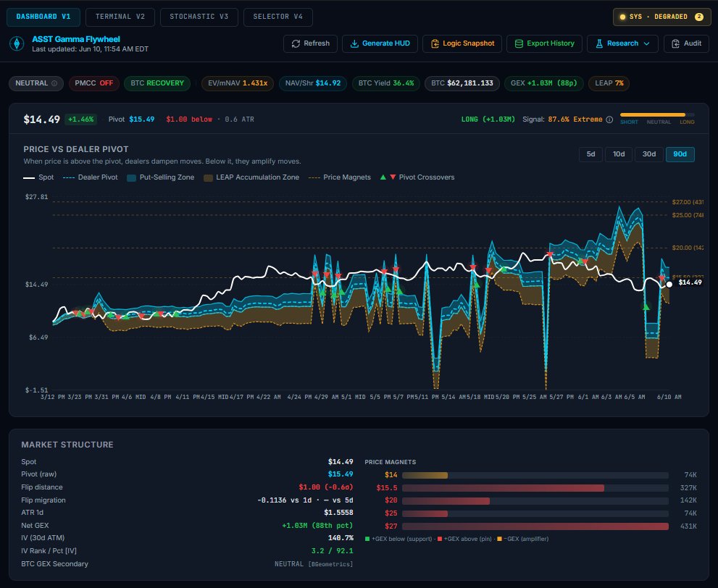Screen dimensions: 718x588
Task: Click the BTC RECOVERY status pill
Action: tap(157, 83)
